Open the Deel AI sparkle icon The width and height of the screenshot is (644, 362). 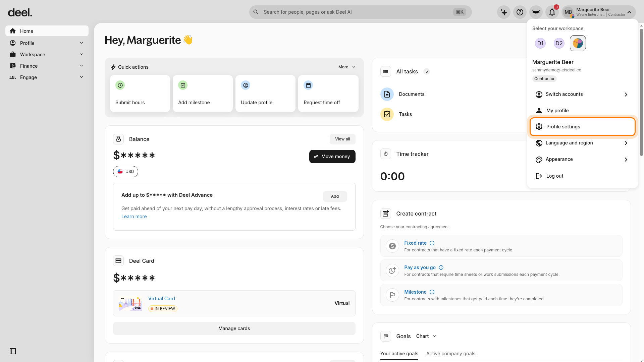click(x=504, y=12)
